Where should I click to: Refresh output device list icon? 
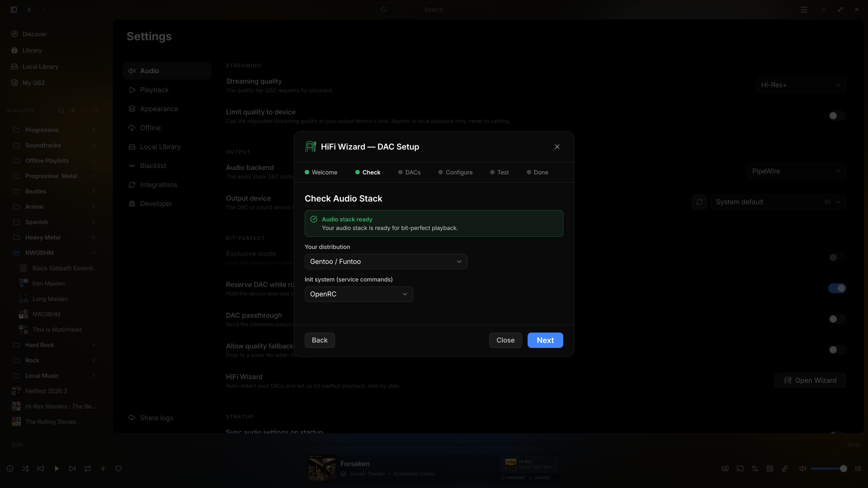tap(699, 202)
